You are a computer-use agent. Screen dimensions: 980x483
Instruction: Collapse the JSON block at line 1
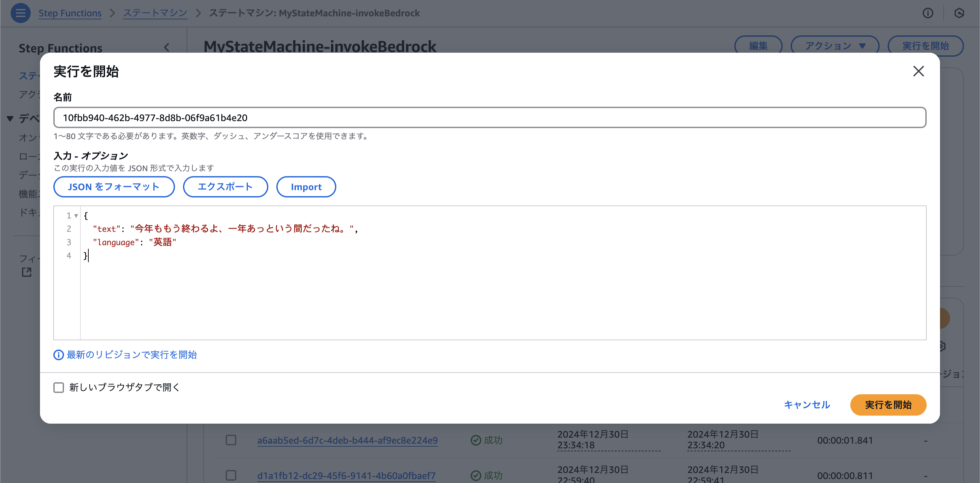pyautogui.click(x=76, y=215)
